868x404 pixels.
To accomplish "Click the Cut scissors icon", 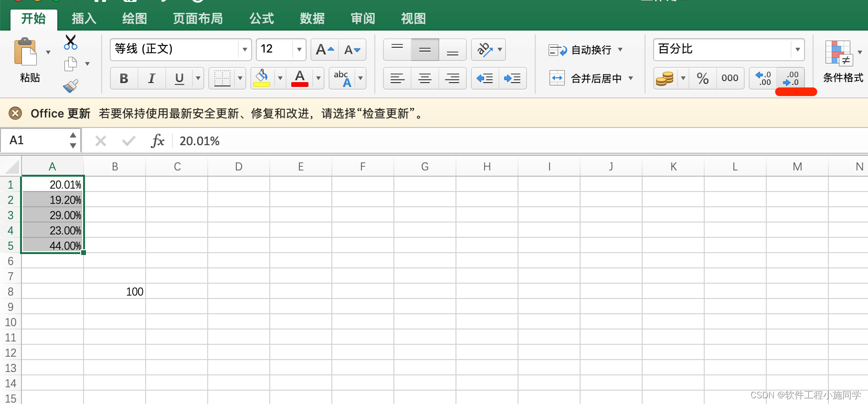I will click(71, 42).
